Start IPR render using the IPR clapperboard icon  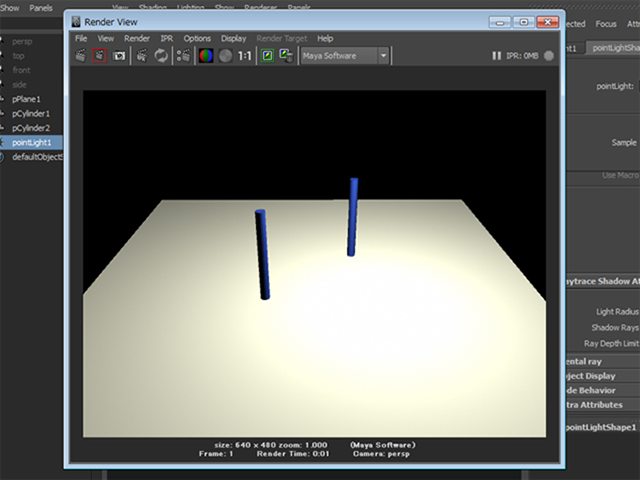[x=142, y=56]
